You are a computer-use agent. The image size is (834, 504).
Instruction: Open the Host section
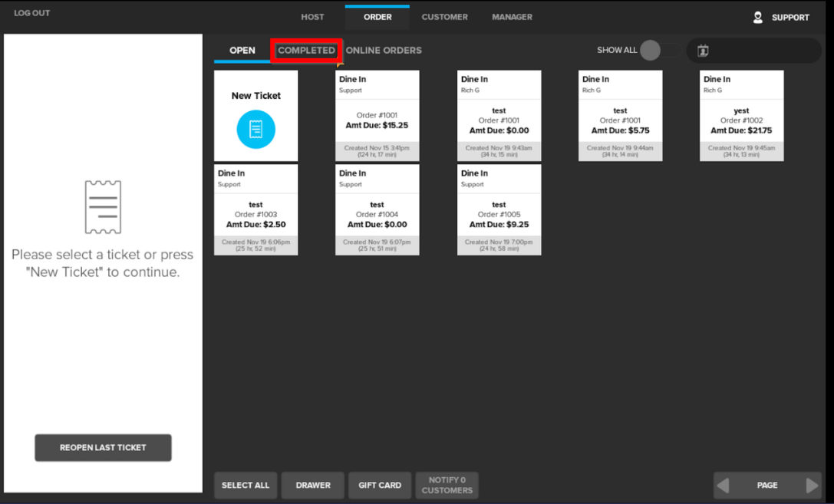(x=312, y=17)
